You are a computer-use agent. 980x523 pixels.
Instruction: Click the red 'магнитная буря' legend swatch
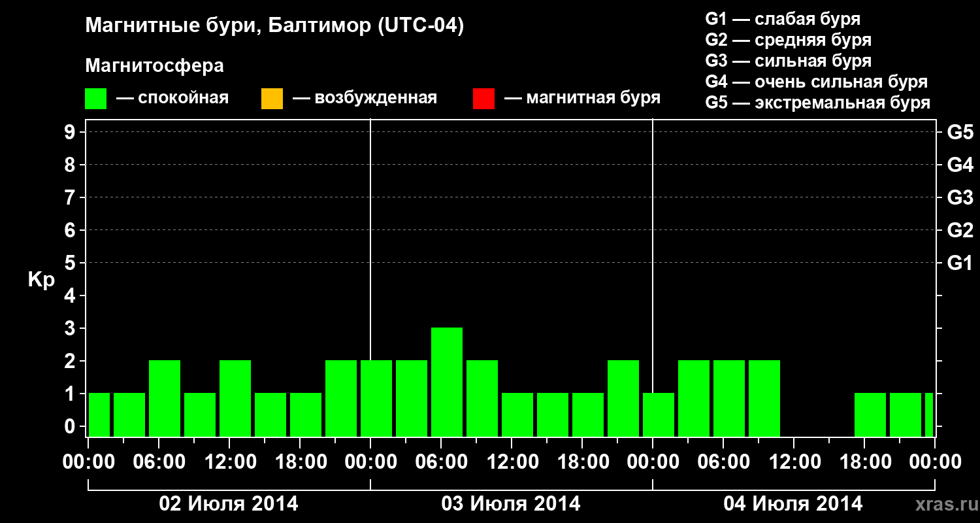click(x=483, y=99)
